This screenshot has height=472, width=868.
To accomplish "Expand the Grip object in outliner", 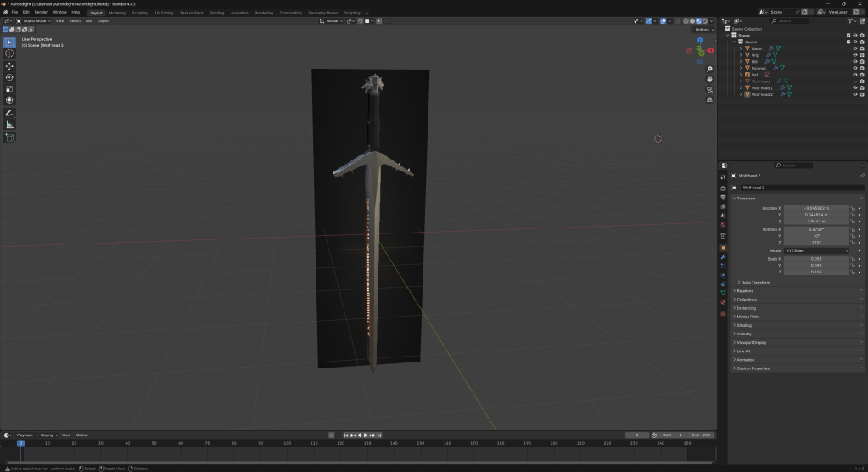I will 741,55.
